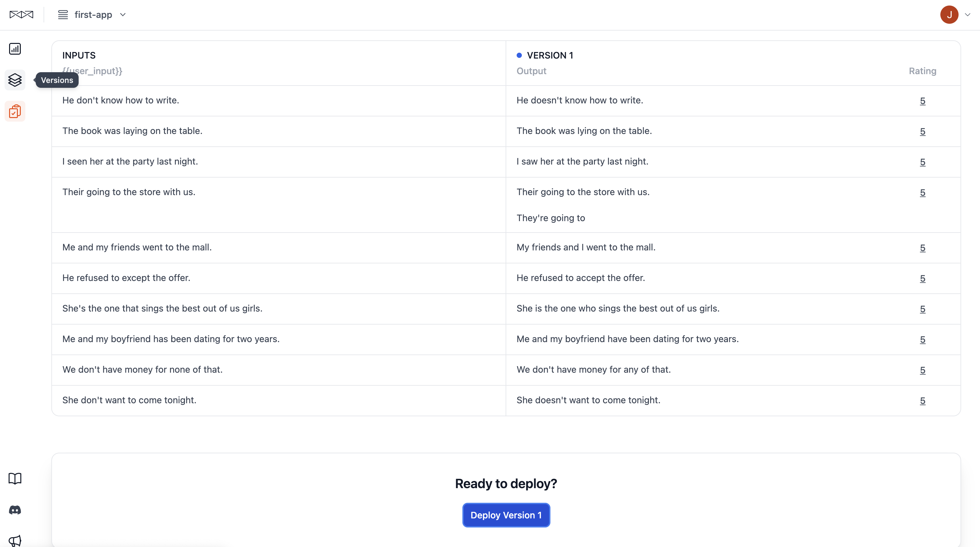This screenshot has height=547, width=980.
Task: Select the VERSION 1 column header
Action: [x=550, y=55]
